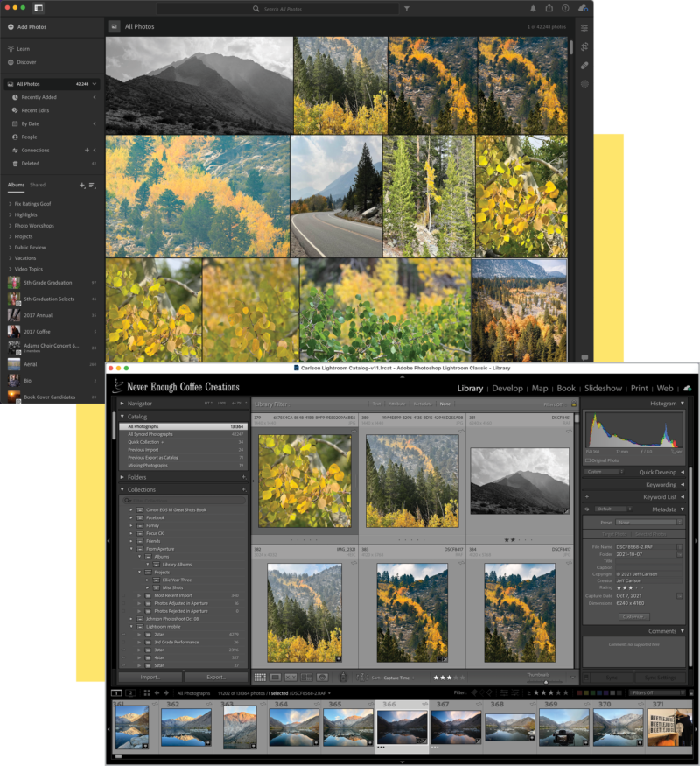Screen dimensions: 700x766
Task: Expand the Quick Develop panel
Action: pyautogui.click(x=682, y=473)
